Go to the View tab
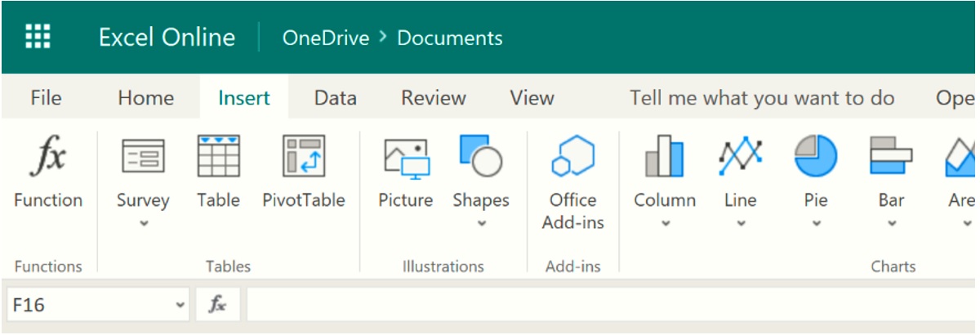Screen dimensions: 980x335 pyautogui.click(x=532, y=98)
